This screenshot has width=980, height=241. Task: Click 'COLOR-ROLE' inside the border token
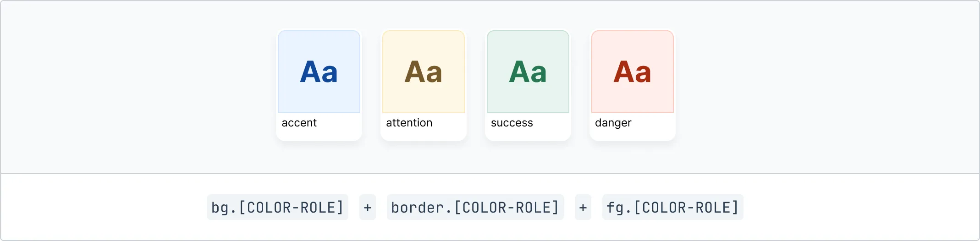pos(507,208)
